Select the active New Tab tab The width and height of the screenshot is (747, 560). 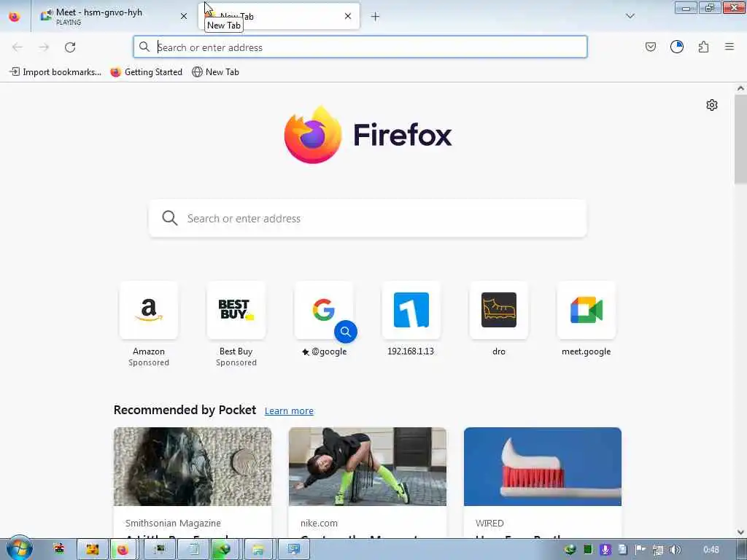(x=279, y=16)
